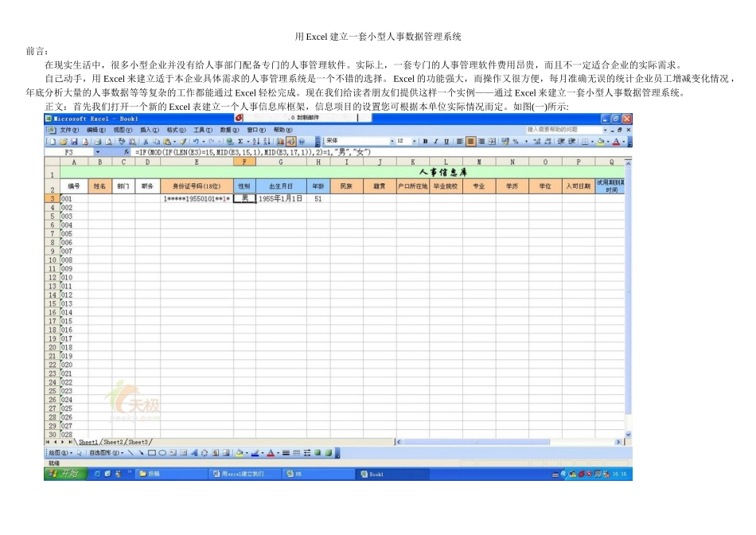The width and height of the screenshot is (756, 535).
Task: Expand the Fill Color dropdown arrow in formatting toolbar
Action: coord(608,142)
